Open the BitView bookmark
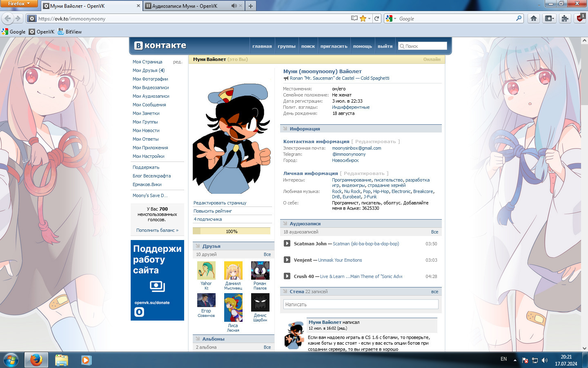Image resolution: width=588 pixels, height=368 pixels. pyautogui.click(x=70, y=31)
